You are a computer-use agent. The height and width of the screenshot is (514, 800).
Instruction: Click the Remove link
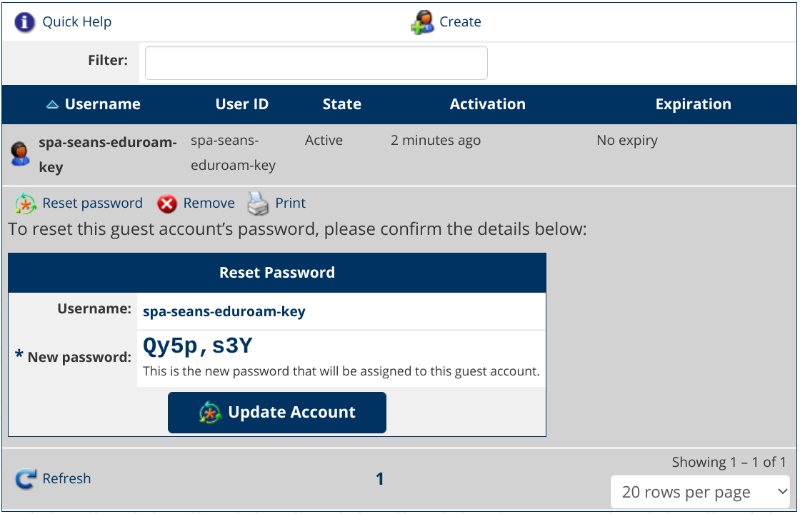tap(209, 203)
